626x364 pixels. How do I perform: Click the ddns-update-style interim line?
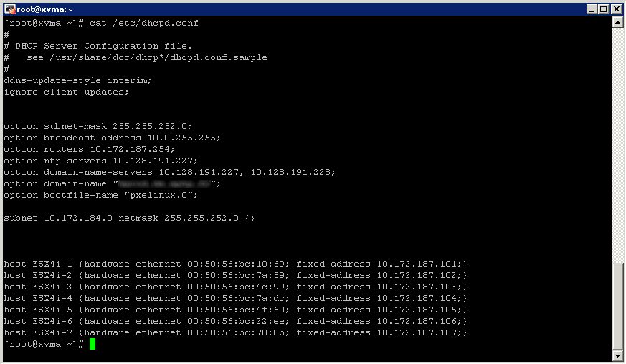pyautogui.click(x=78, y=81)
